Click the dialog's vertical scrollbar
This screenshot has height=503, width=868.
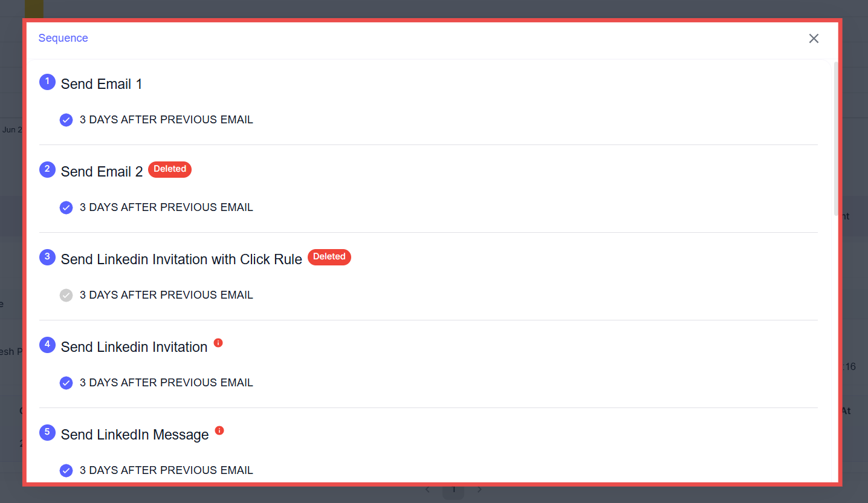[836, 139]
